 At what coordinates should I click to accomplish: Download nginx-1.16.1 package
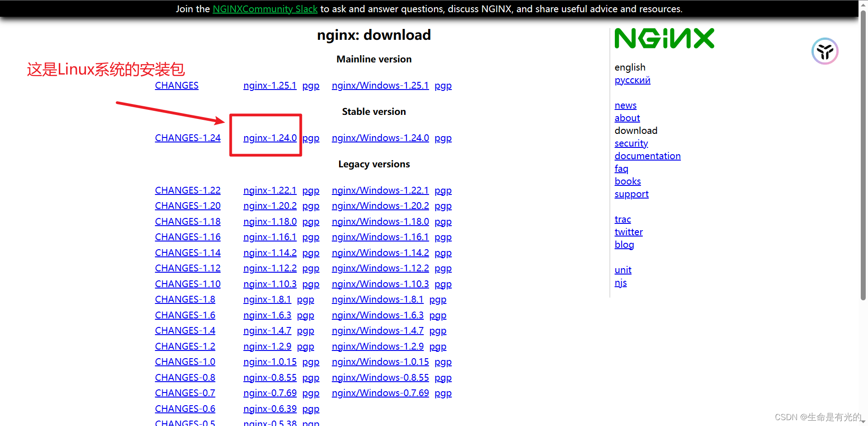click(x=270, y=237)
